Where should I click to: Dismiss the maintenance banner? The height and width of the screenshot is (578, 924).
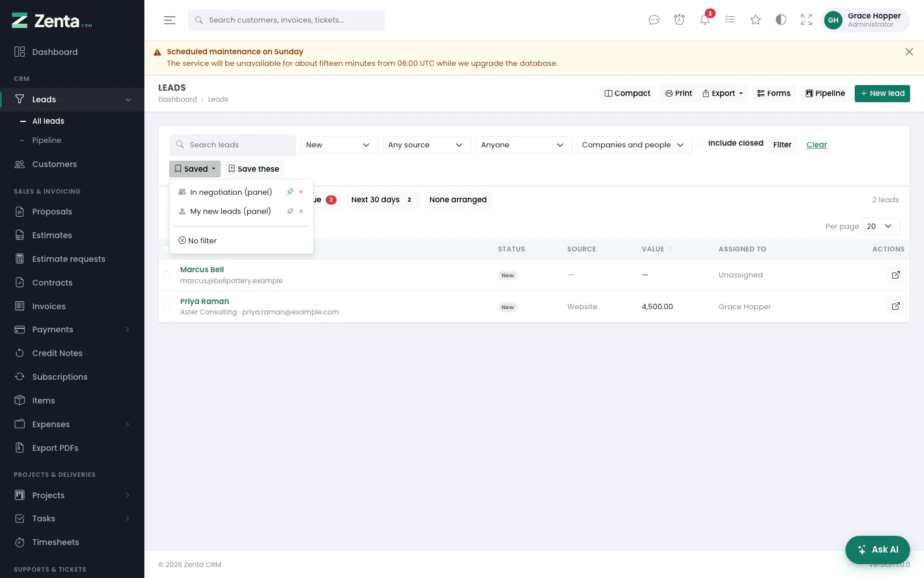click(909, 52)
